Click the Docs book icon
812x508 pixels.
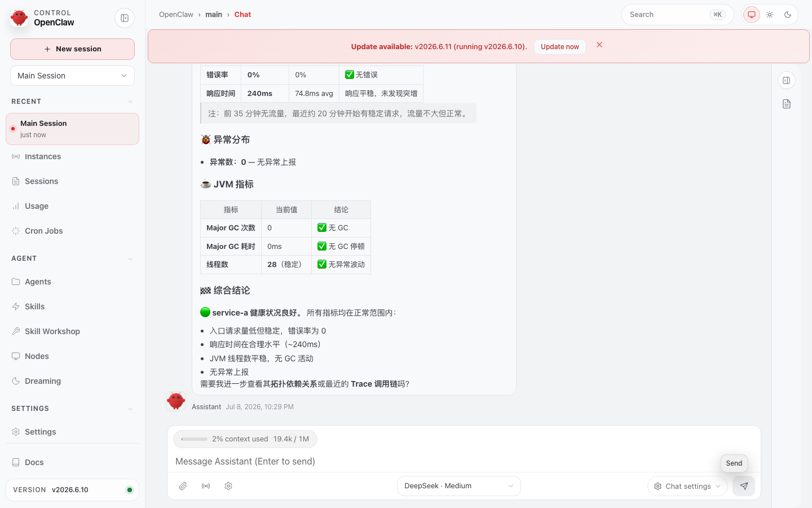click(x=16, y=462)
